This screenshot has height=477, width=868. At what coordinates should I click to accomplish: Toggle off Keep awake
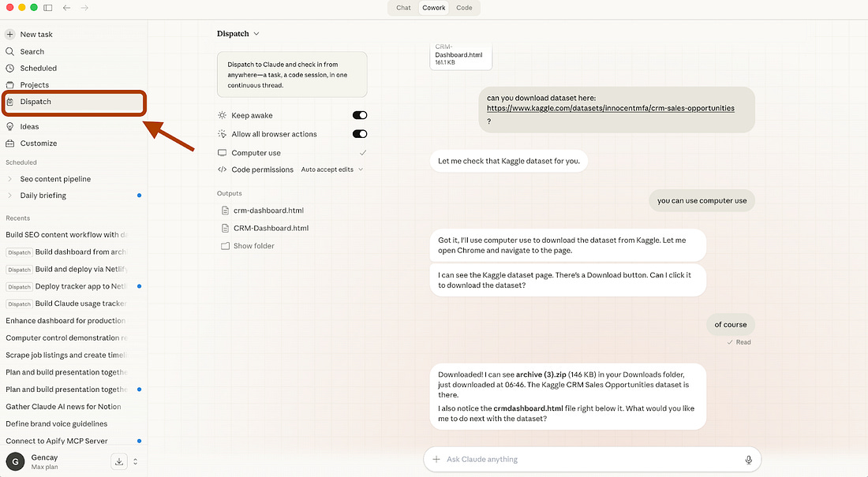tap(360, 114)
